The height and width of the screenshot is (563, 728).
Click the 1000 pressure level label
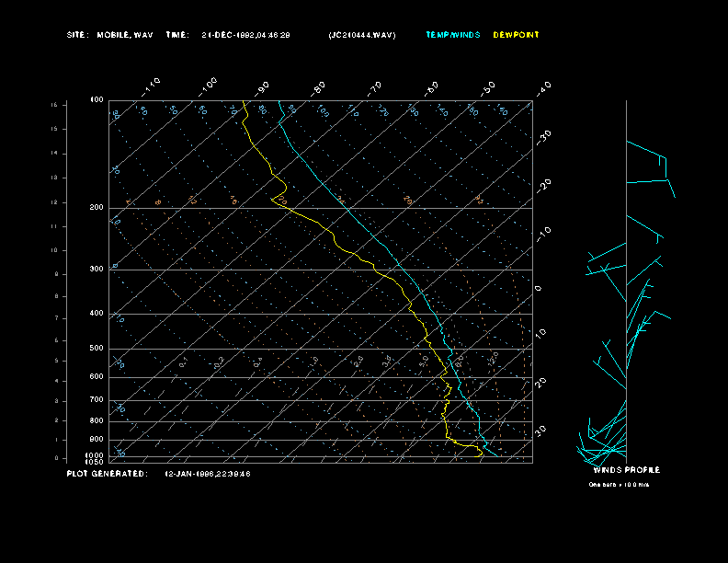click(95, 455)
